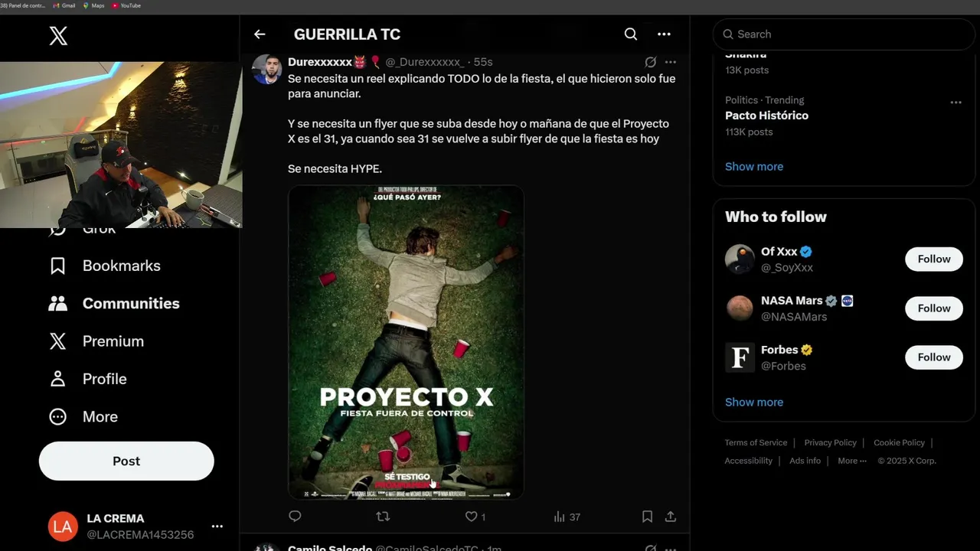The height and width of the screenshot is (551, 980).
Task: Search within GUERRILLA TC community
Action: tap(630, 34)
